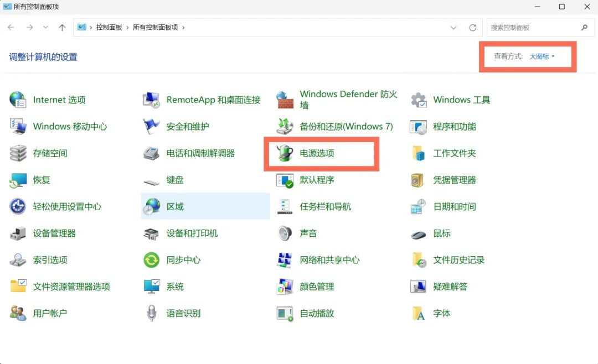Open the 设备和打印机 icon
The image size is (598, 364).
151,233
